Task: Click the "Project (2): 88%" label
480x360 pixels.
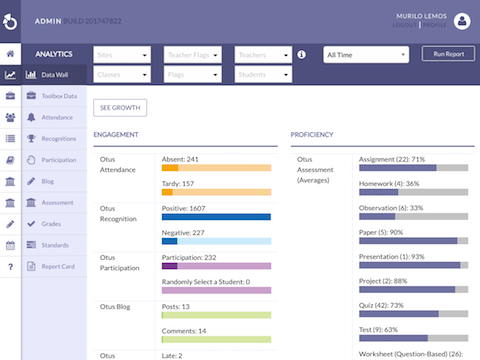Action: 383,281
